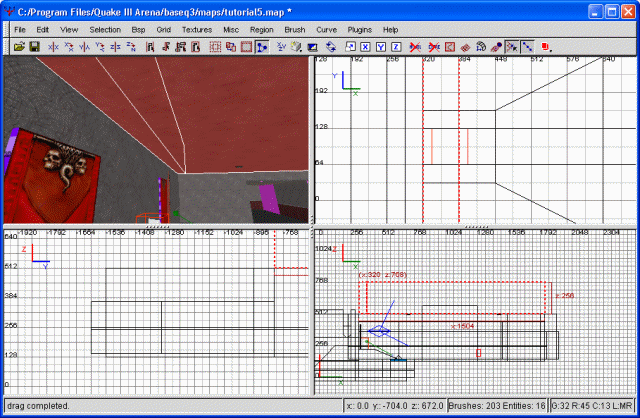Open the Textures menu

click(x=197, y=30)
